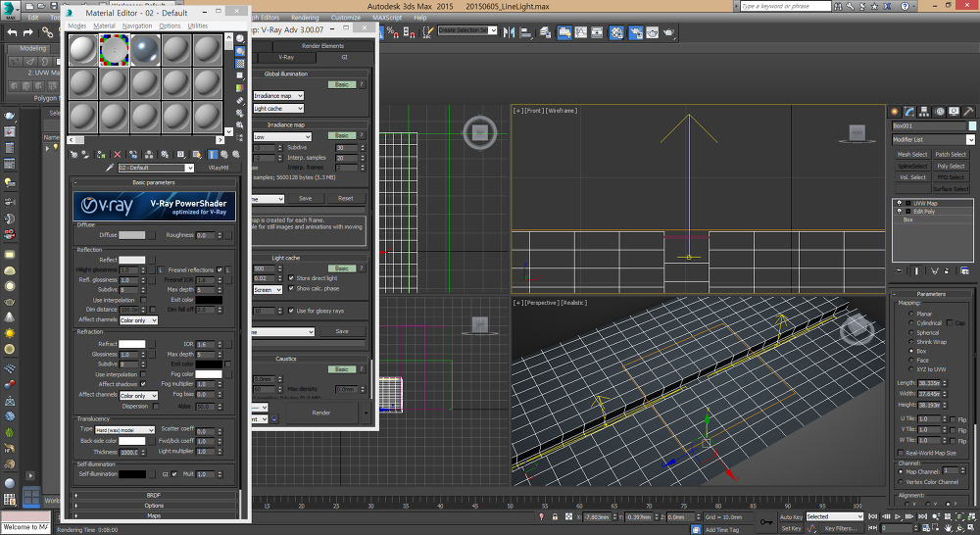
Task: Open the Rendering menu
Action: [305, 18]
